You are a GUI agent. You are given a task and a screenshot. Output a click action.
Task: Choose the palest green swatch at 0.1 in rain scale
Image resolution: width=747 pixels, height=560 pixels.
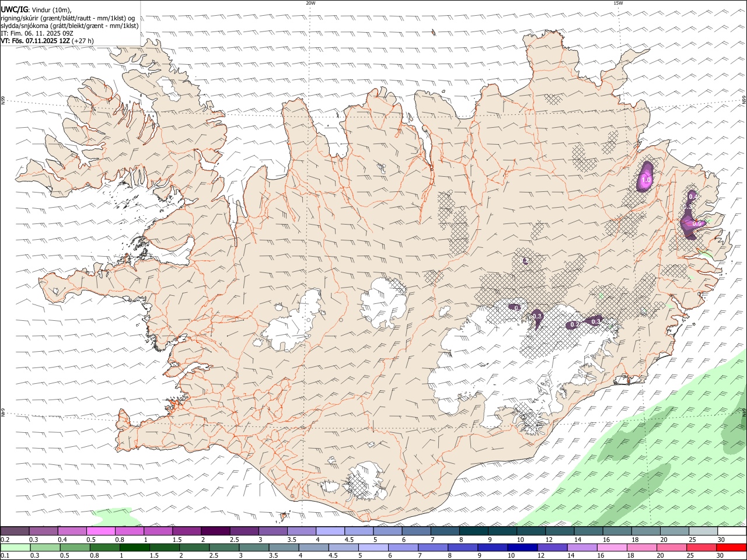pos(15,548)
